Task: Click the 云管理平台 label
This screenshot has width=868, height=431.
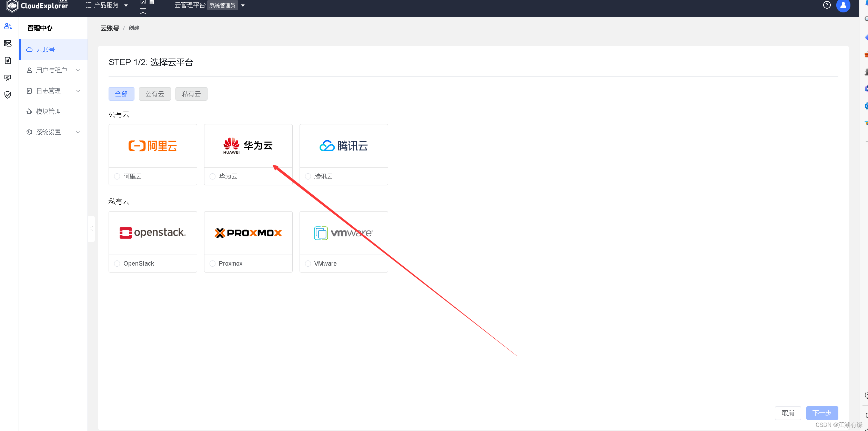Action: [190, 5]
